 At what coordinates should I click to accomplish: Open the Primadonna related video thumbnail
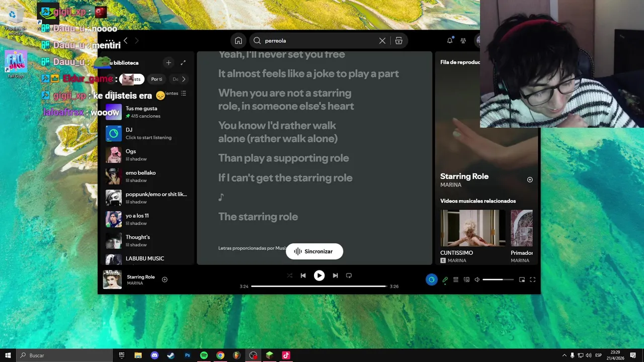click(x=521, y=228)
